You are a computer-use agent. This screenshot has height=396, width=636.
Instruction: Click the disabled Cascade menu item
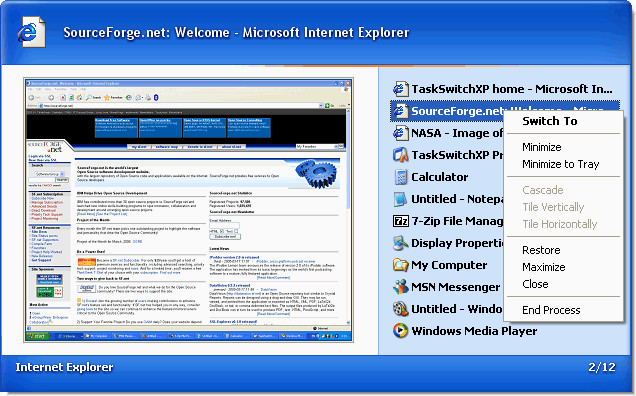click(543, 190)
